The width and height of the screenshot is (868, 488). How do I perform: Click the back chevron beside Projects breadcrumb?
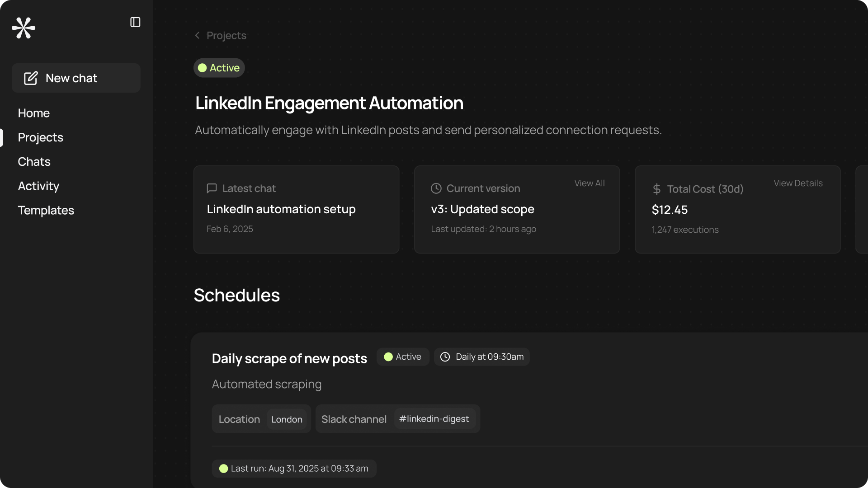tap(197, 35)
